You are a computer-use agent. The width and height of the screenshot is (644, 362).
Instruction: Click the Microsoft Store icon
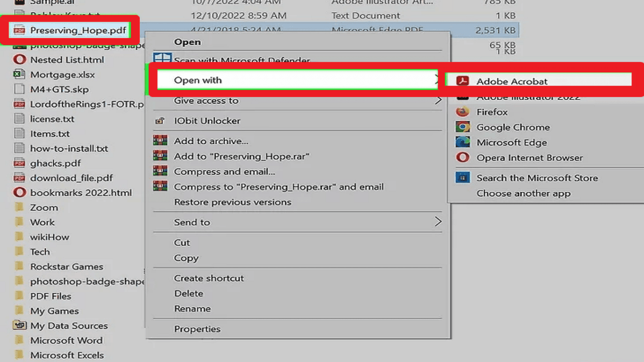pyautogui.click(x=462, y=178)
